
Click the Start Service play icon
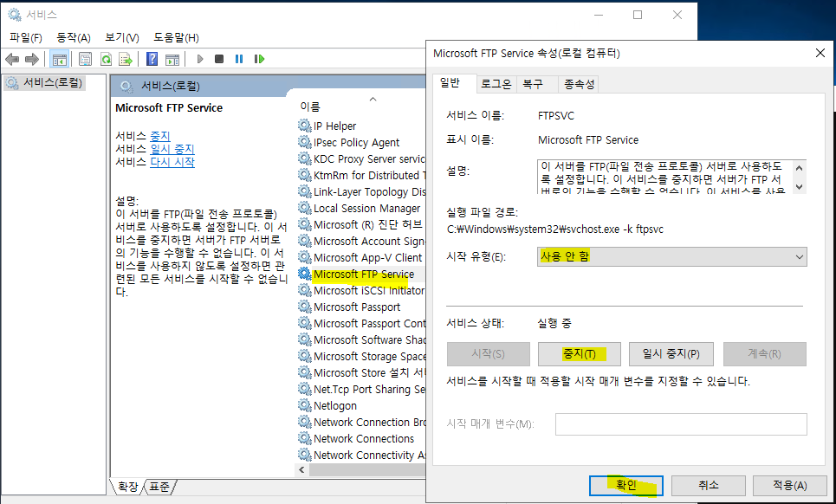click(x=200, y=59)
